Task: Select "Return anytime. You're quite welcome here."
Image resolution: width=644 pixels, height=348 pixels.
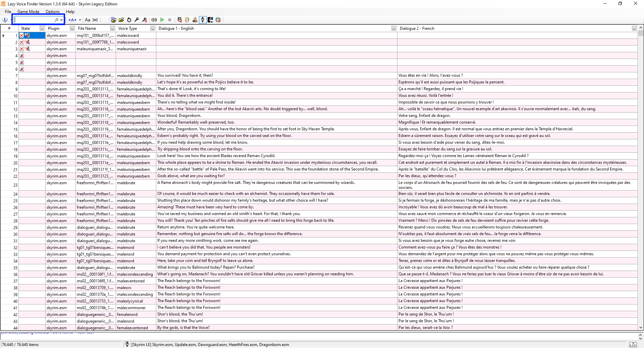Action: click(x=276, y=227)
